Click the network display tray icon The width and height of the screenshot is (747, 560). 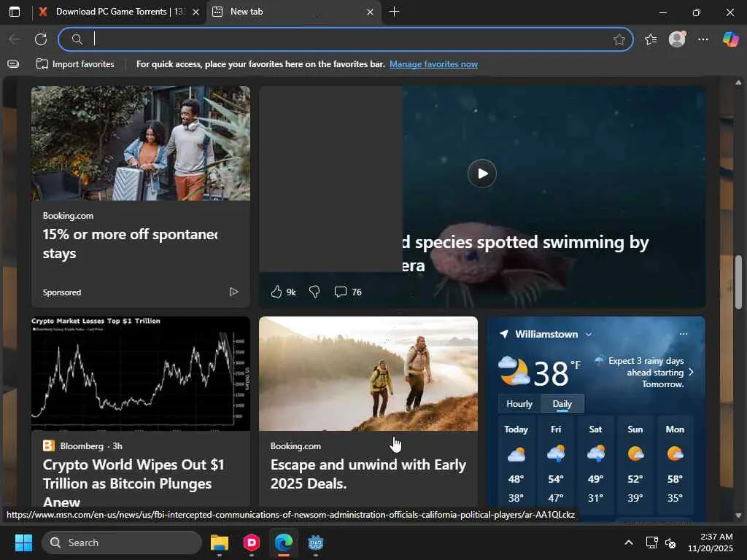(651, 542)
